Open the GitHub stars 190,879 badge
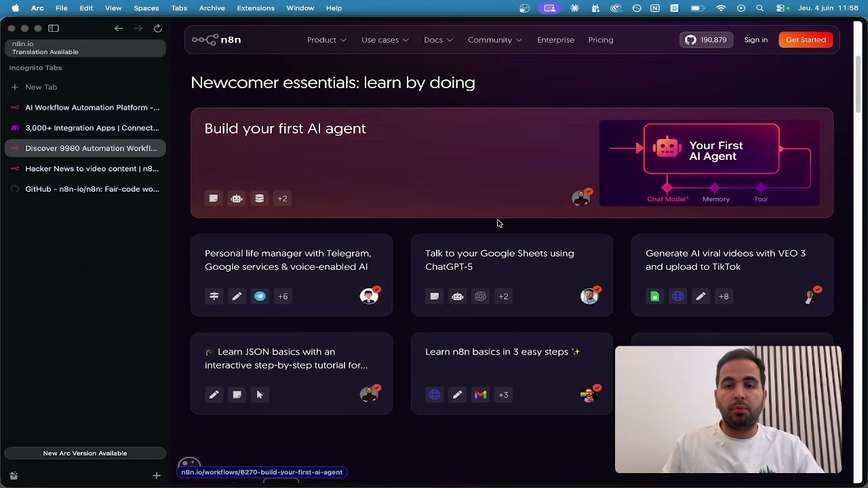868x488 pixels. click(x=706, y=40)
